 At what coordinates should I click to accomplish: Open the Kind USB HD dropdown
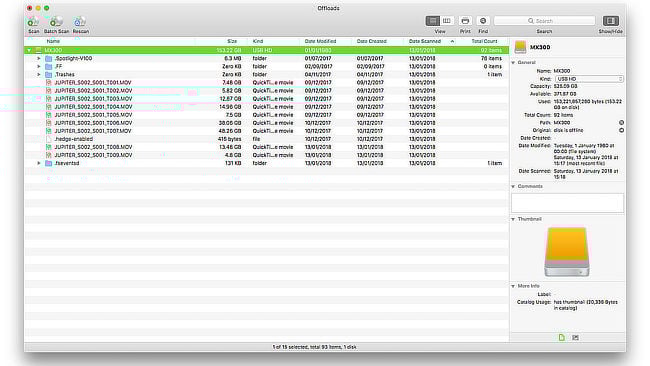(589, 79)
